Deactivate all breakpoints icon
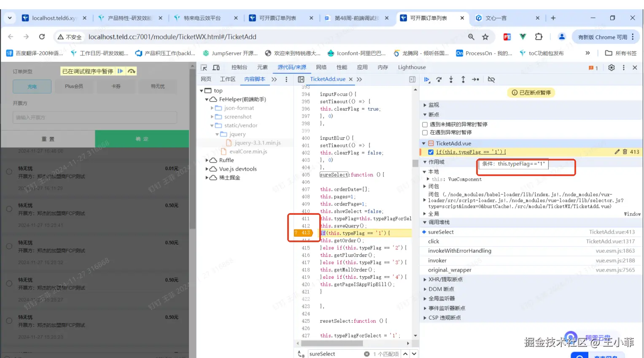Image resolution: width=644 pixels, height=358 pixels. [491, 80]
